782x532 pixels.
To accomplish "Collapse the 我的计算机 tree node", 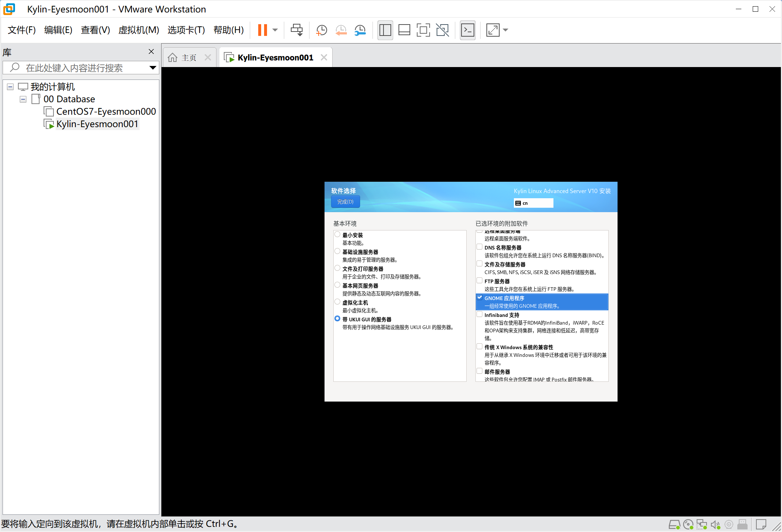I will pyautogui.click(x=10, y=87).
